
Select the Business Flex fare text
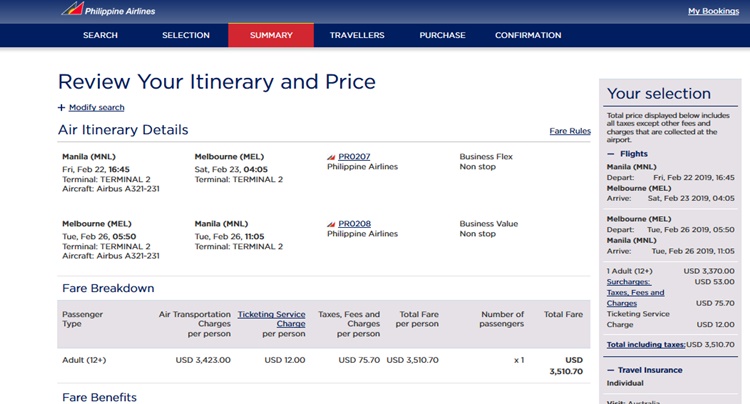[486, 157]
